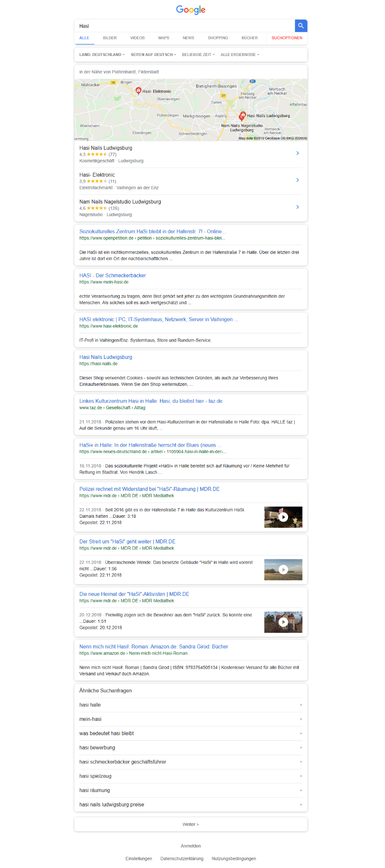
Task: Click into the search field containing Hasi
Action: coord(184,26)
